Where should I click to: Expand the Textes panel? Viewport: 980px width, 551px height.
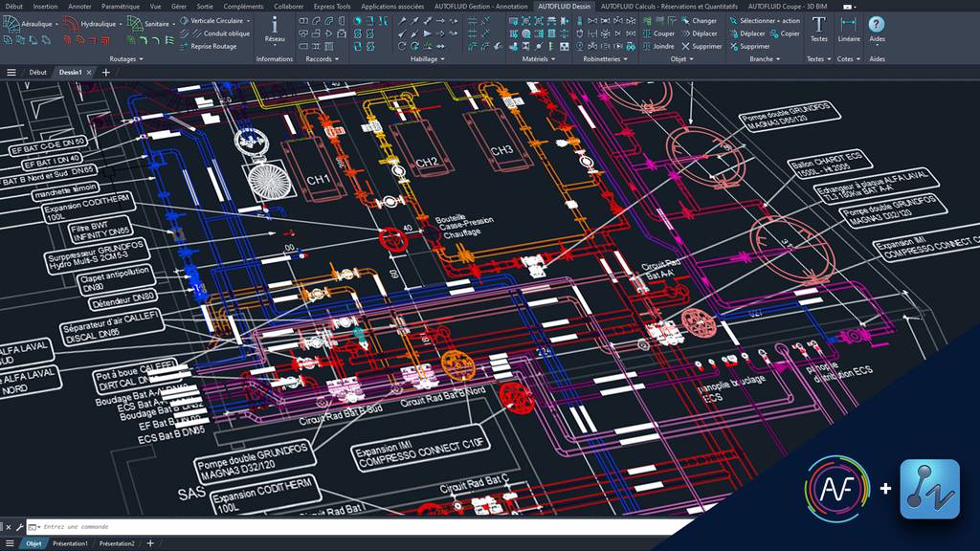819,59
